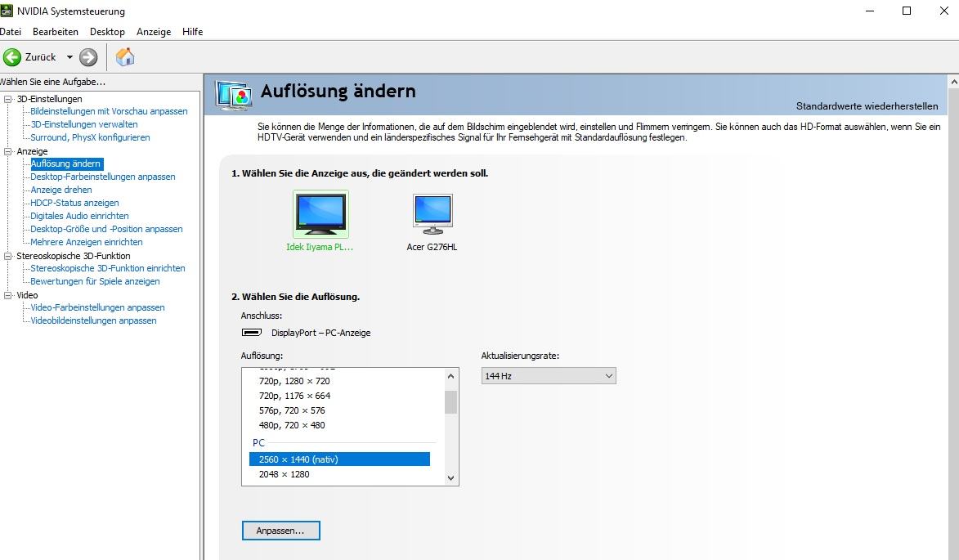Viewport: 959px width, 560px height.
Task: Click Standardwerte wiederherstellen link
Action: 867,106
